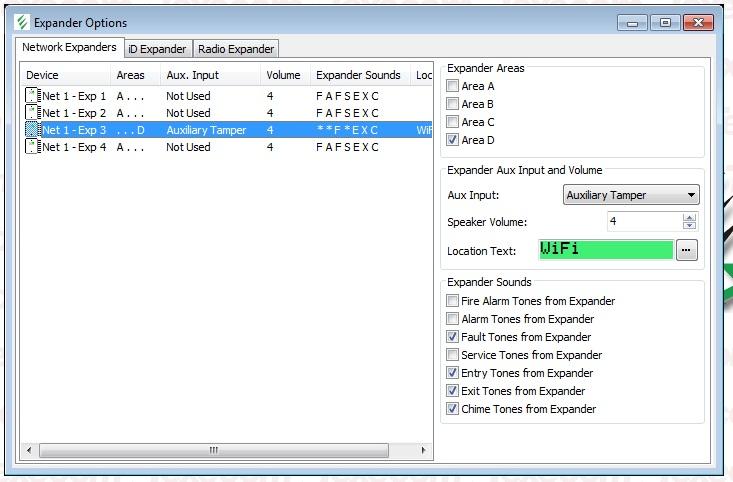Sort by the Areas column header
The width and height of the screenshot is (733, 482).
tap(135, 75)
